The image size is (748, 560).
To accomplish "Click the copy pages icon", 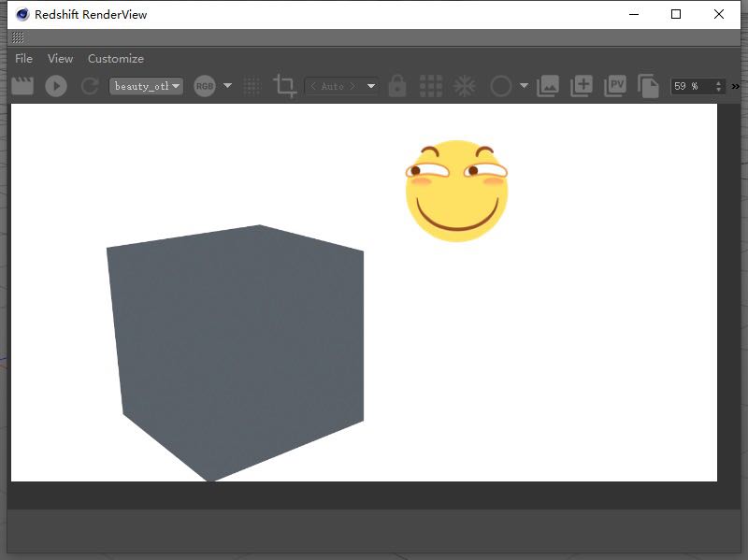I will click(x=648, y=86).
